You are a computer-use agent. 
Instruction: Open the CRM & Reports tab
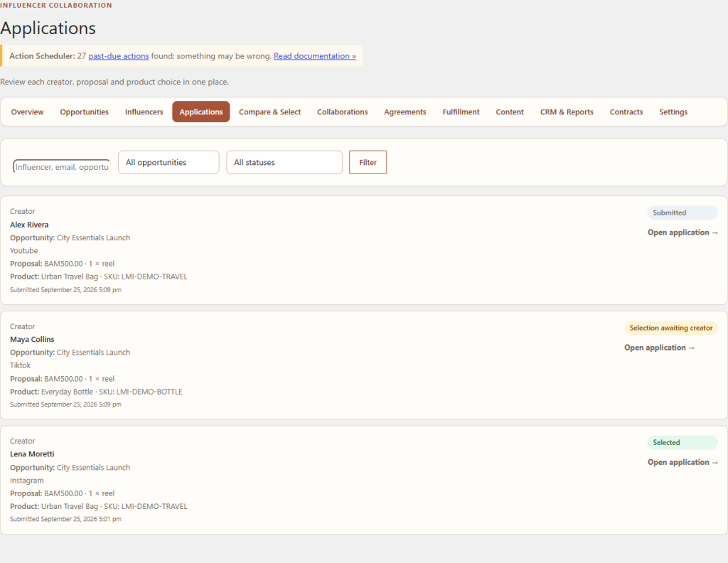tap(567, 112)
